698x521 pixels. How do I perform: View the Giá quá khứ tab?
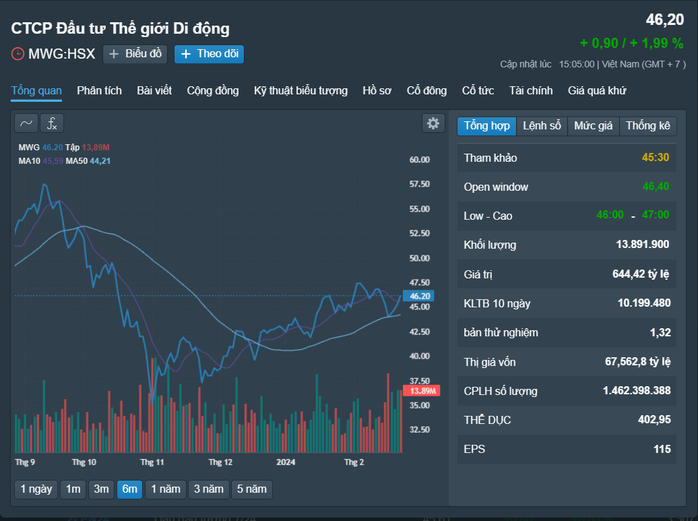[x=597, y=91]
